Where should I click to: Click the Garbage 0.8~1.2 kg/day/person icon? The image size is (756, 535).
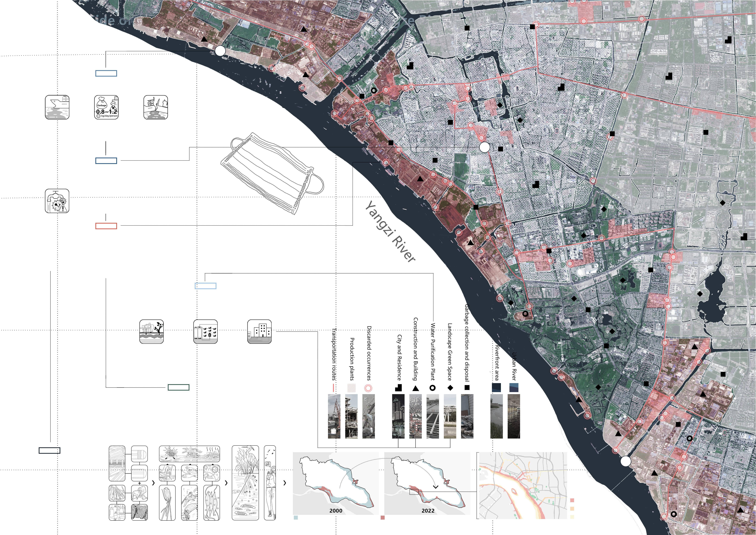pos(106,107)
